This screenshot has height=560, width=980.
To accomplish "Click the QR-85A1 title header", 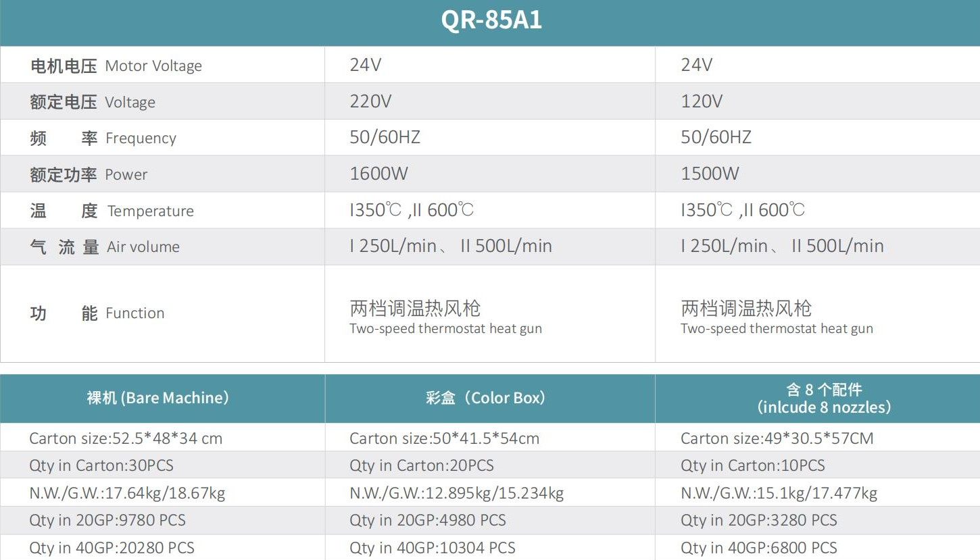I will click(491, 21).
